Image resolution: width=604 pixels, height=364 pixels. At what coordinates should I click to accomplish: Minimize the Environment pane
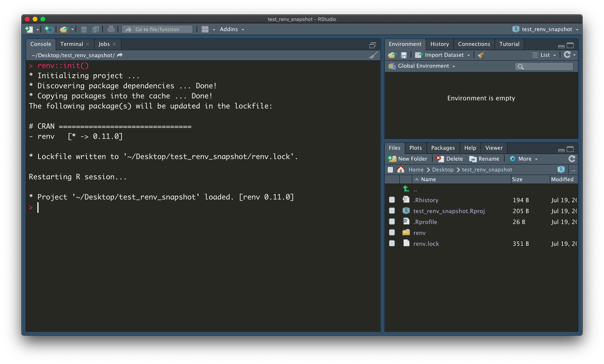(561, 46)
